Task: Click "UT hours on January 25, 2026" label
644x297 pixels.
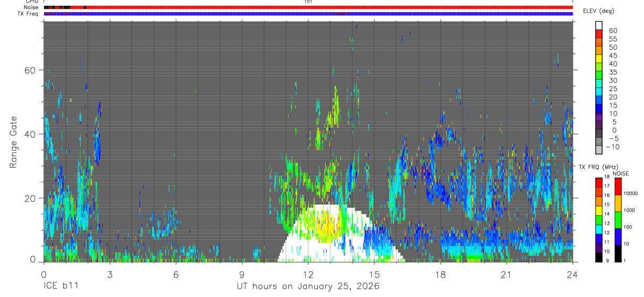Action: pos(308,287)
